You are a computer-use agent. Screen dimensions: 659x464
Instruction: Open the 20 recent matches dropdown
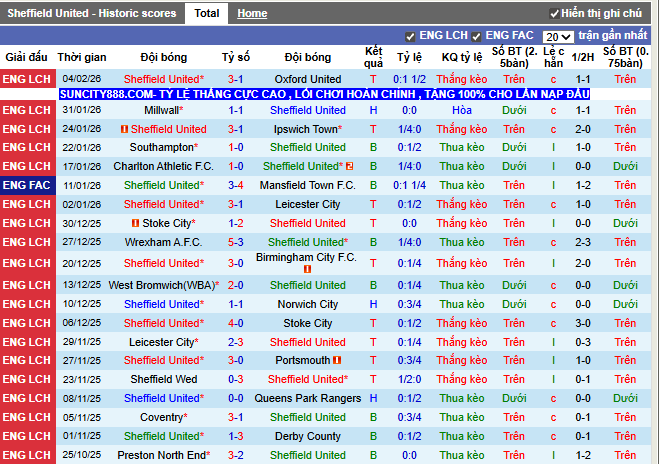558,37
